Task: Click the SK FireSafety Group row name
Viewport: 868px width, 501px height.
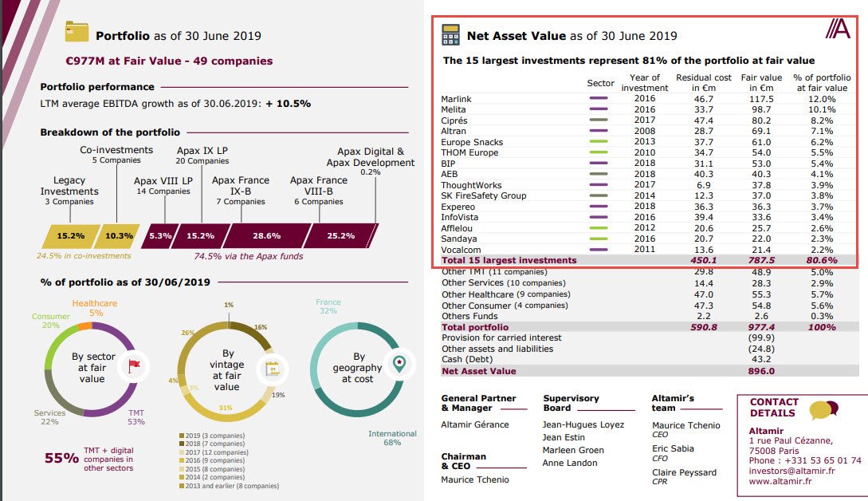Action: pos(484,195)
